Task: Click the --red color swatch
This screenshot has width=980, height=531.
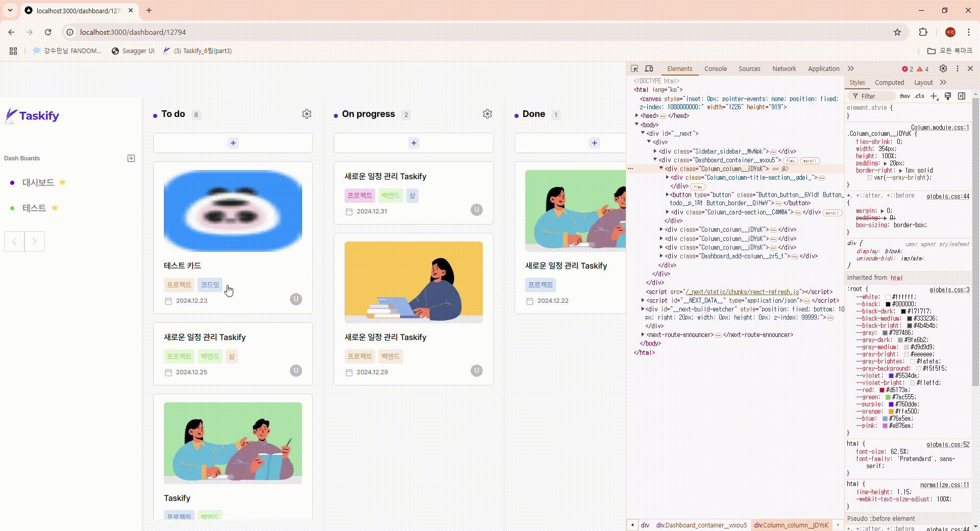Action: click(x=881, y=390)
